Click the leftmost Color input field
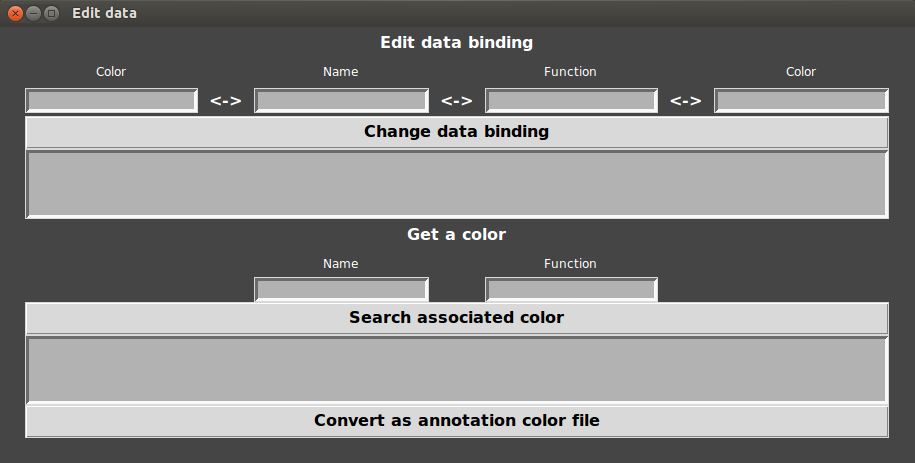 coord(111,101)
